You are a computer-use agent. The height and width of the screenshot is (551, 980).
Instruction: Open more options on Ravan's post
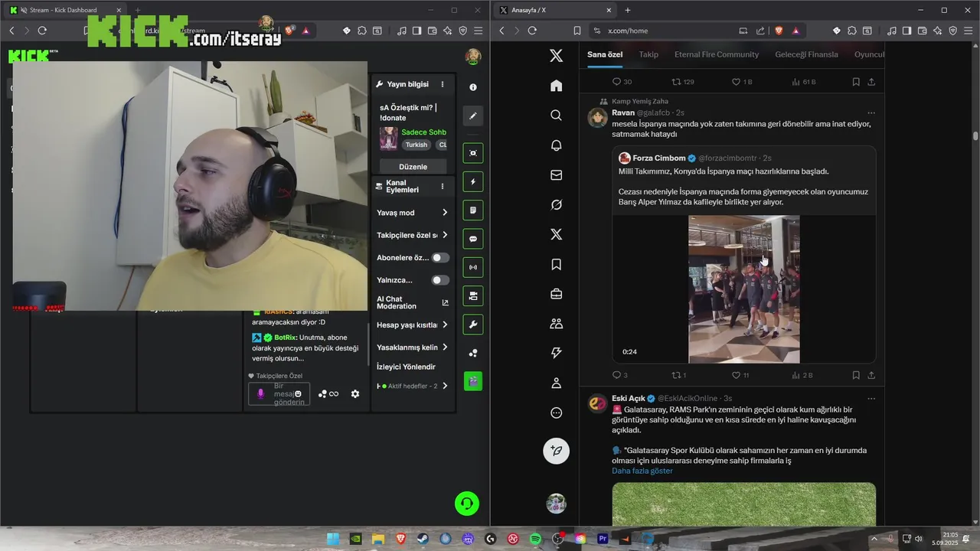click(871, 112)
